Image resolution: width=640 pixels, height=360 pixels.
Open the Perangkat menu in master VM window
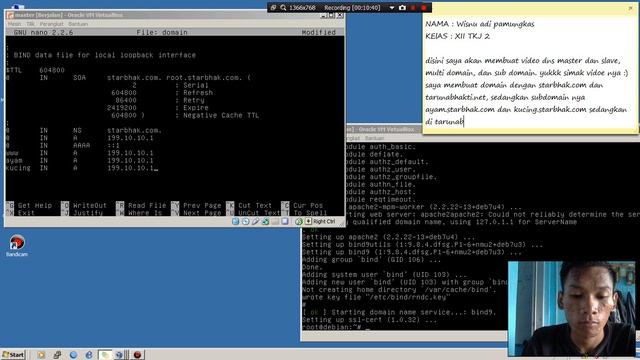coord(51,24)
